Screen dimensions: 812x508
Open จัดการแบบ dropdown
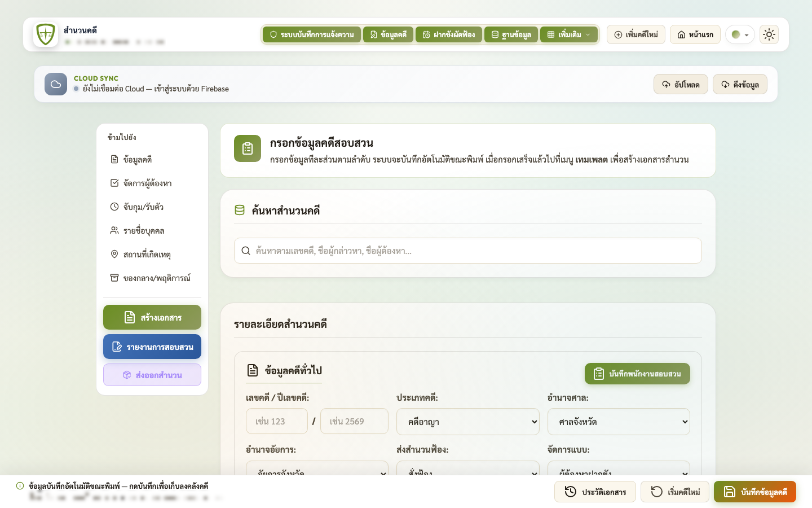point(619,468)
